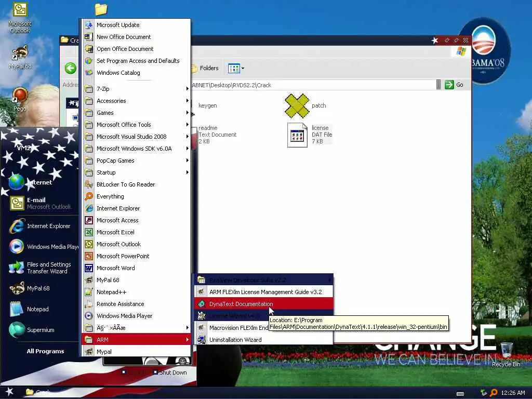Viewport: 532px width, 399px height.
Task: Open Explorer views dropdown arrow
Action: (x=243, y=68)
